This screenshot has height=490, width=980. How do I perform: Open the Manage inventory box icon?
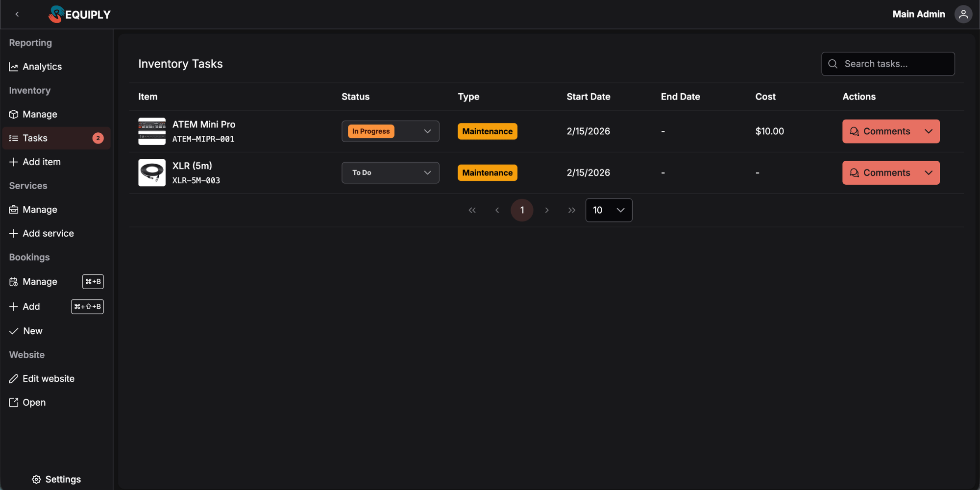(14, 114)
